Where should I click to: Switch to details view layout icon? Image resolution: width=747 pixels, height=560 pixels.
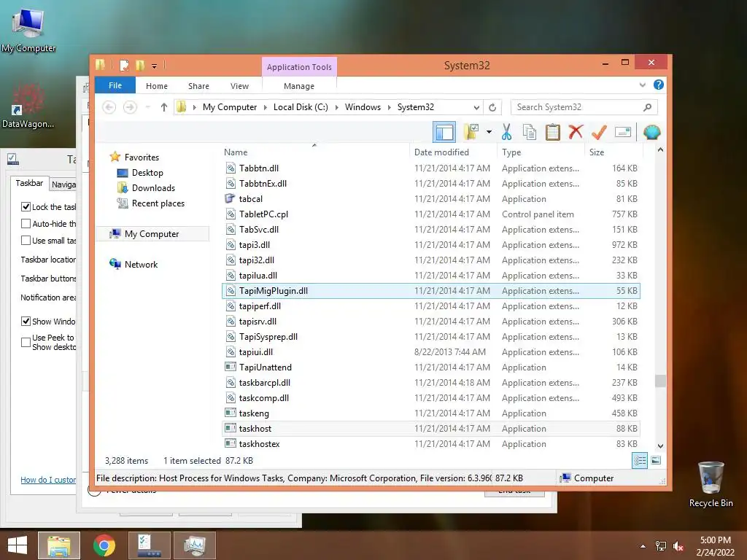point(639,460)
